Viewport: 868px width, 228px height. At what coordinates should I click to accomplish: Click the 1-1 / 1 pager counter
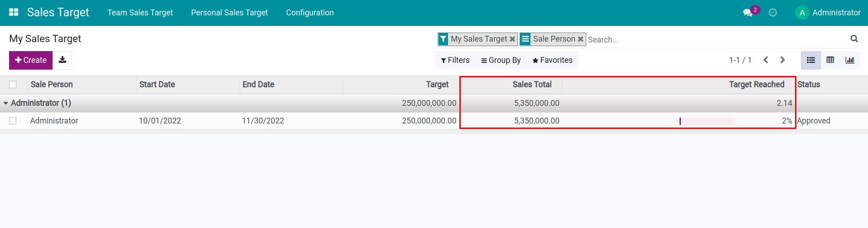pyautogui.click(x=740, y=60)
